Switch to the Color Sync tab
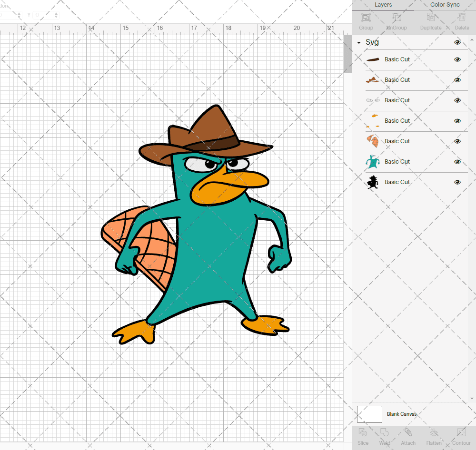 click(x=445, y=5)
